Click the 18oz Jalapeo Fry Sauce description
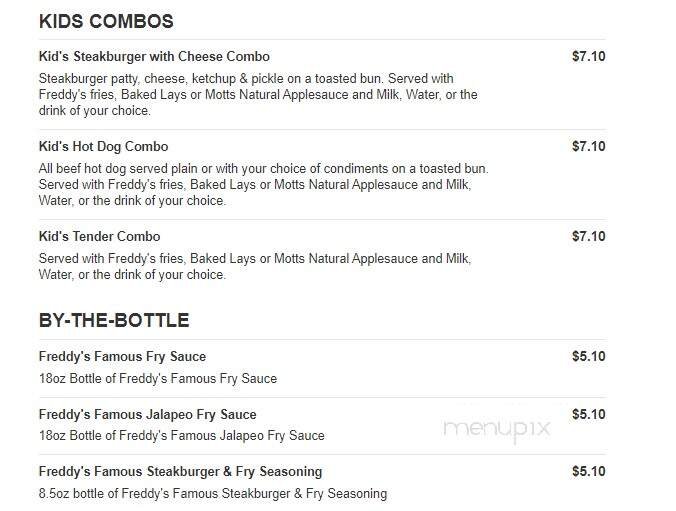Image resolution: width=676 pixels, height=511 pixels. pos(181,436)
